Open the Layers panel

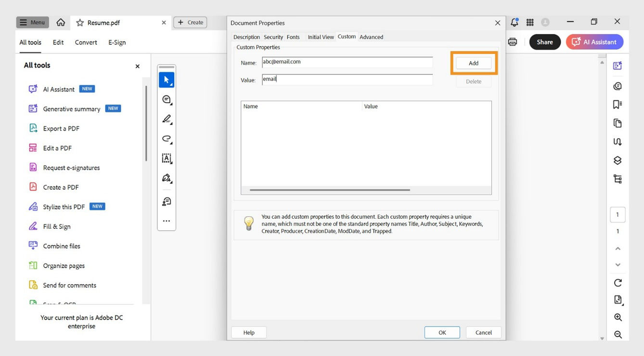tap(618, 160)
